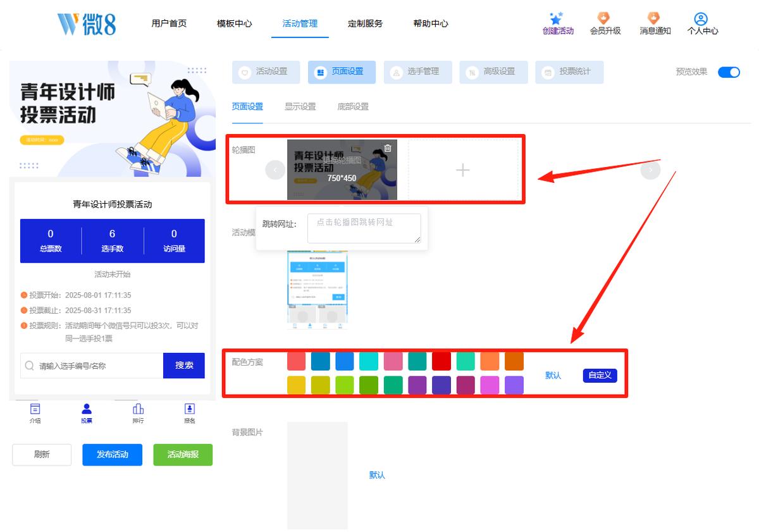Viewport: 759px width, 532px height.
Task: Toggle the 预览效果 switch
Action: coord(729,72)
